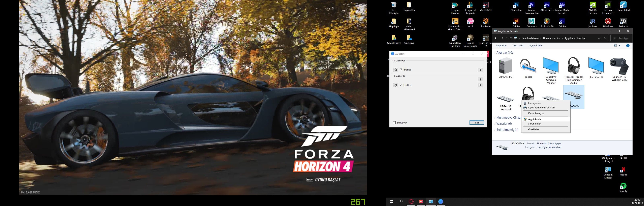Image resolution: width=644 pixels, height=206 pixels.
Task: Choose 'Özellikler' from context menu
Action: click(x=546, y=130)
